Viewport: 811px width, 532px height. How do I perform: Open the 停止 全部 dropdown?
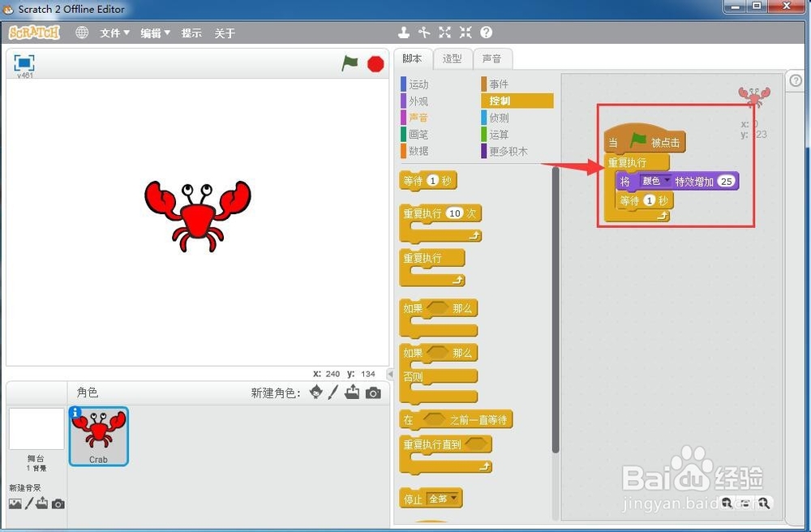click(x=443, y=499)
